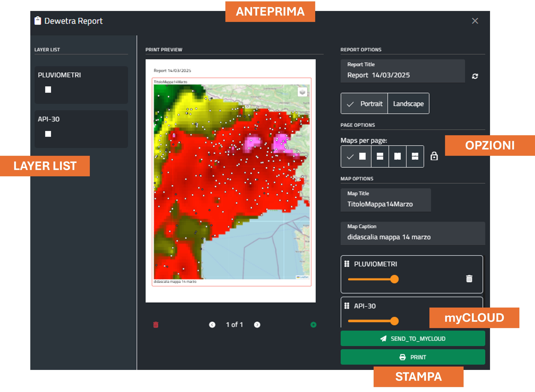Go to the next preview page
This screenshot has height=392, width=535.
(257, 325)
